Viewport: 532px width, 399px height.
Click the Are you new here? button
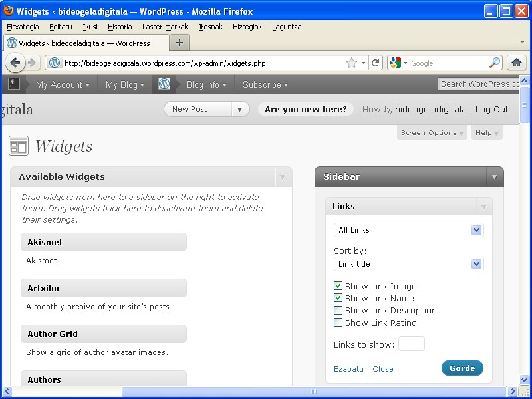(x=306, y=109)
